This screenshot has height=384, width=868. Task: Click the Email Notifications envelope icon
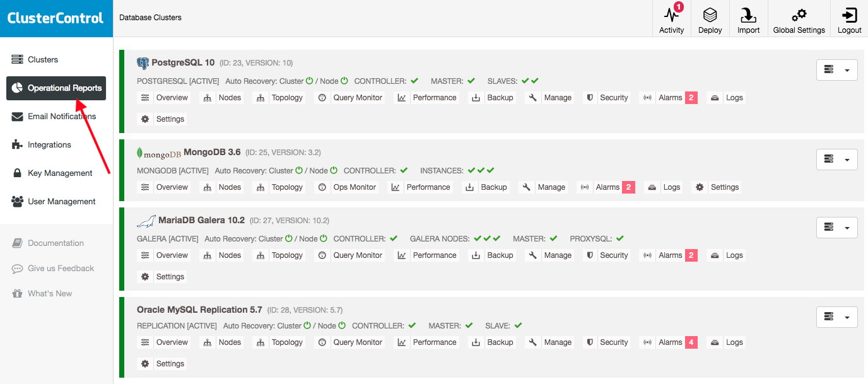(17, 117)
